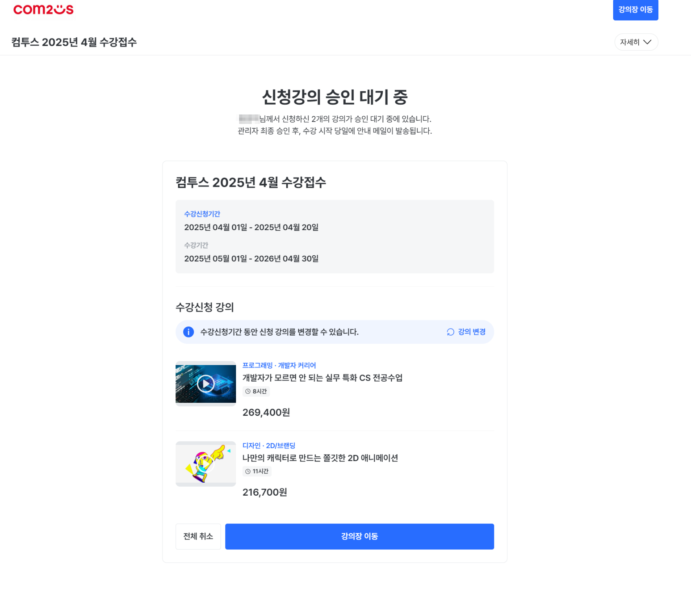Screen dimensions: 691x616
Task: Expand the 자세히 dropdown
Action: coord(636,42)
